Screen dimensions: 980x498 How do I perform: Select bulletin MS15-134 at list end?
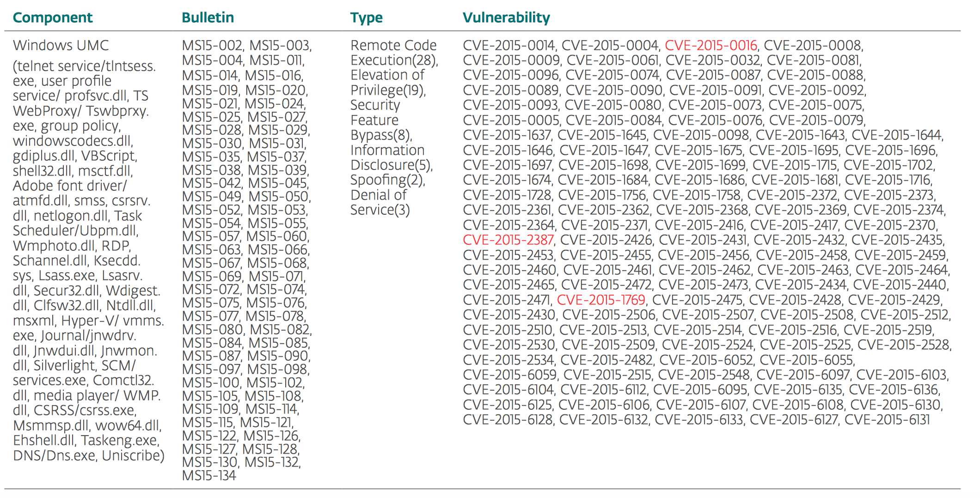pyautogui.click(x=209, y=475)
